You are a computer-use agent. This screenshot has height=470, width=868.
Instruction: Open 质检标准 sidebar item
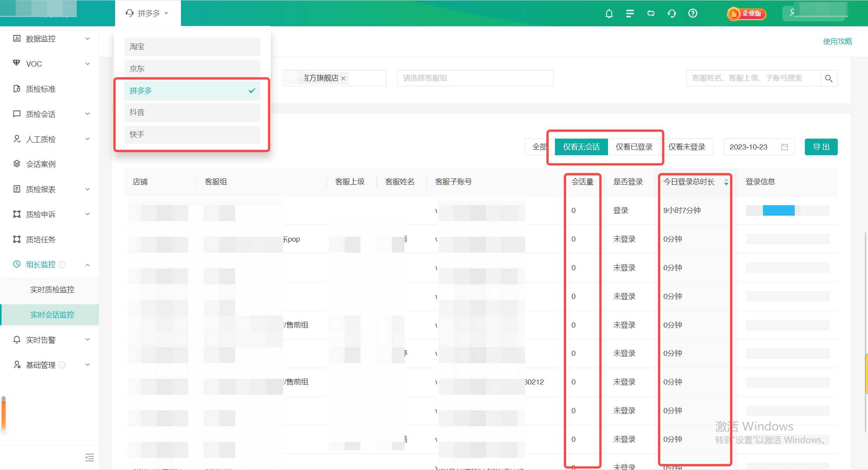[41, 89]
